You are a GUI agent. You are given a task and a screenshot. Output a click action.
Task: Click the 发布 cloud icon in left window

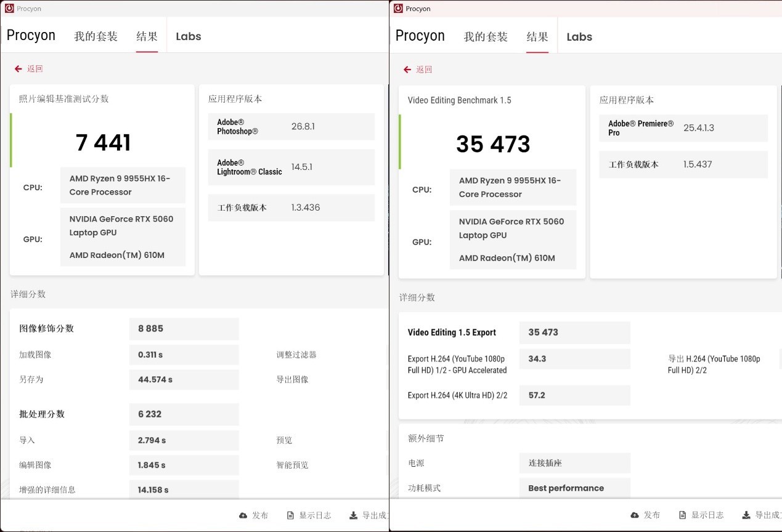pyautogui.click(x=243, y=515)
